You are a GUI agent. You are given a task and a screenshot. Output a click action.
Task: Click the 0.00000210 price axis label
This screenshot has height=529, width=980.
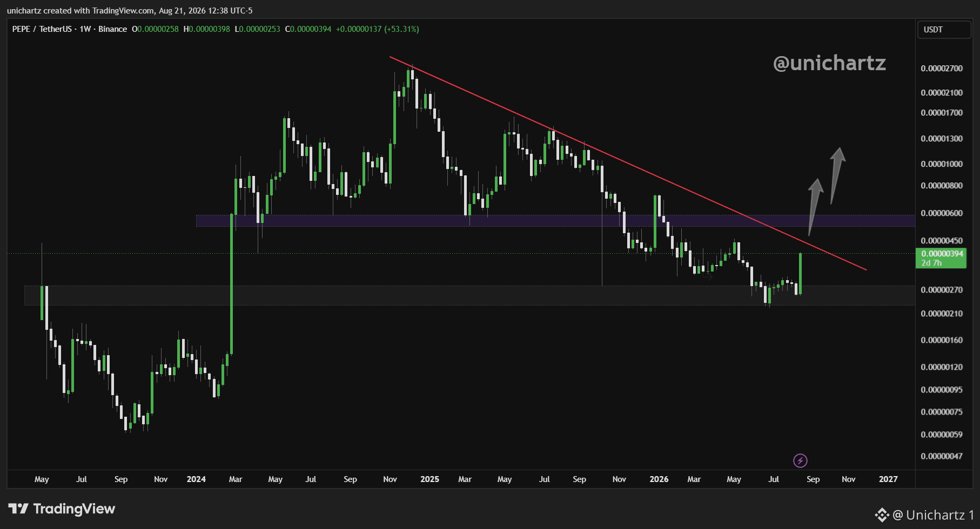pos(942,314)
